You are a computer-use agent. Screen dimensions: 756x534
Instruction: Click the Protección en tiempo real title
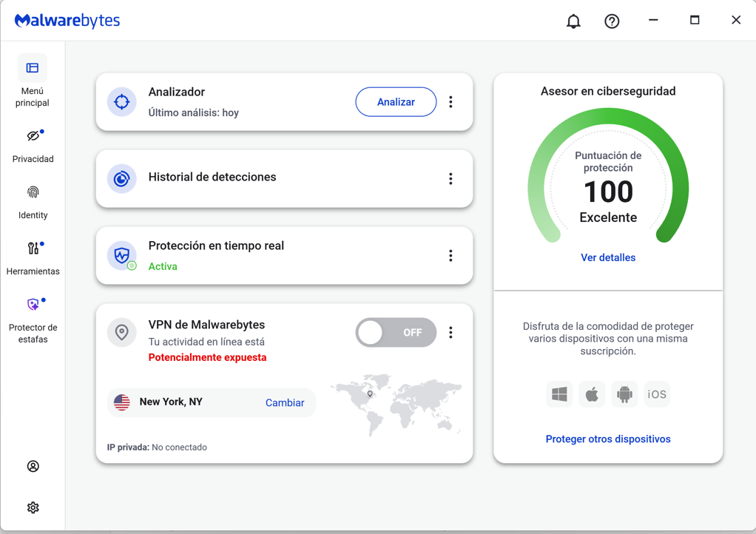click(216, 246)
